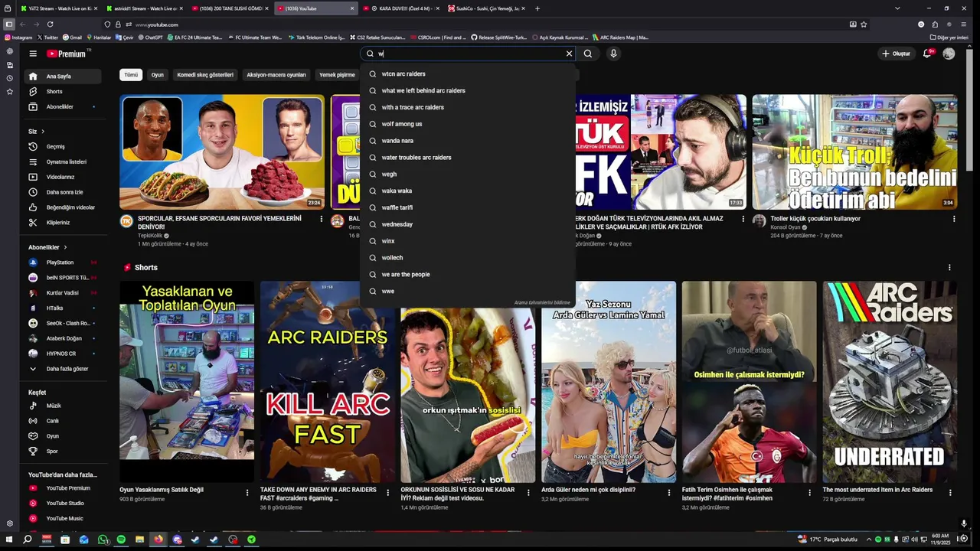Image resolution: width=980 pixels, height=551 pixels.
Task: Open options menu for Troller küçük çocukları video
Action: [954, 219]
